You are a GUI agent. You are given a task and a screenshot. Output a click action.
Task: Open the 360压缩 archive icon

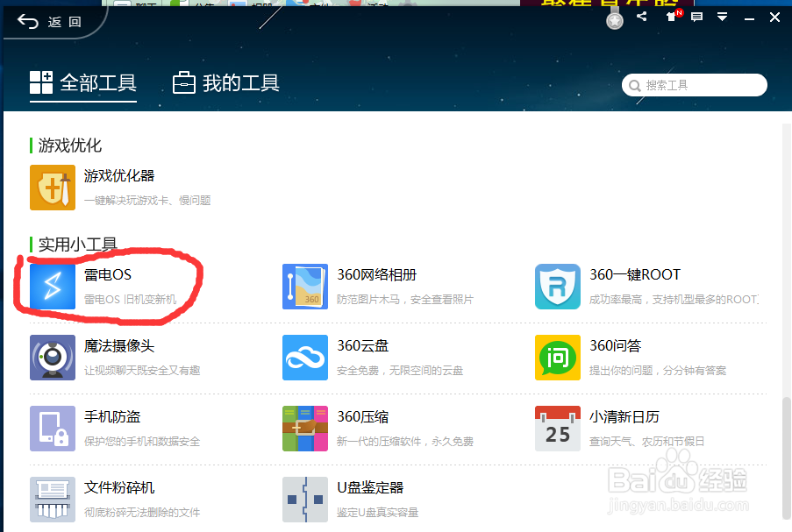pos(305,429)
